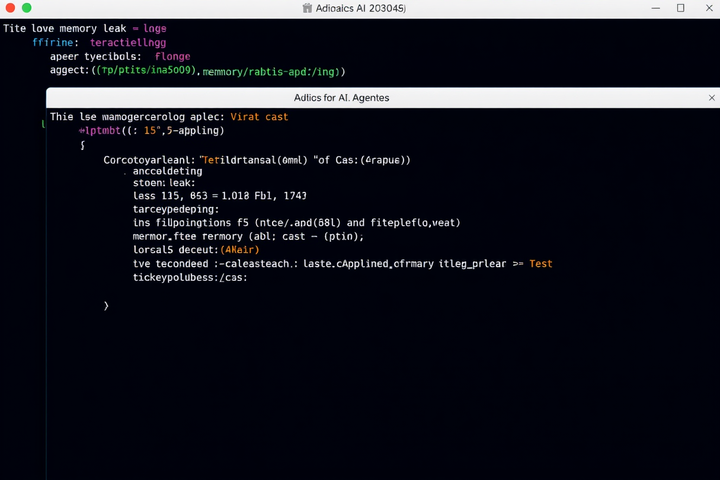This screenshot has height=480, width=720.
Task: Click the opening brace below 'lptmbt'
Action: coord(83,145)
